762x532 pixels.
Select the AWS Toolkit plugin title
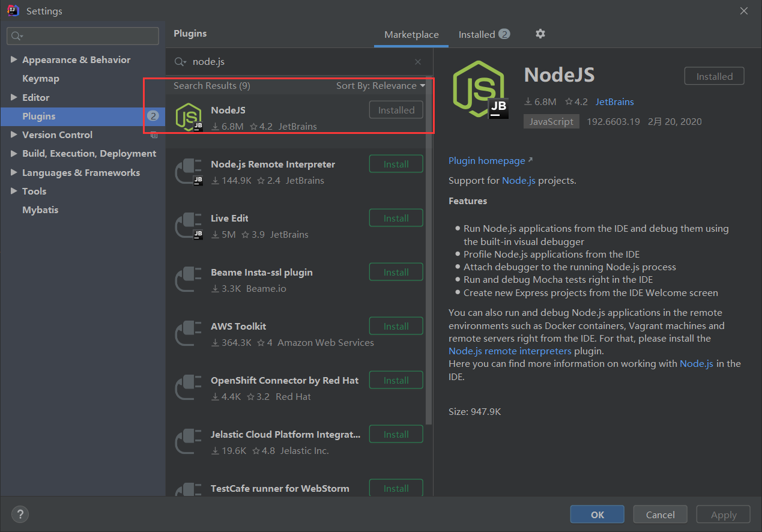238,326
